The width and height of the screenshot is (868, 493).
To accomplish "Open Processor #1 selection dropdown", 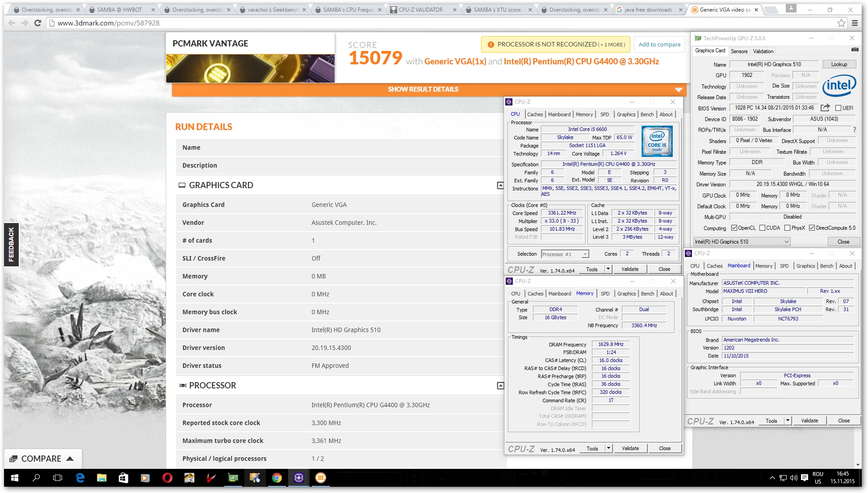I will point(565,254).
